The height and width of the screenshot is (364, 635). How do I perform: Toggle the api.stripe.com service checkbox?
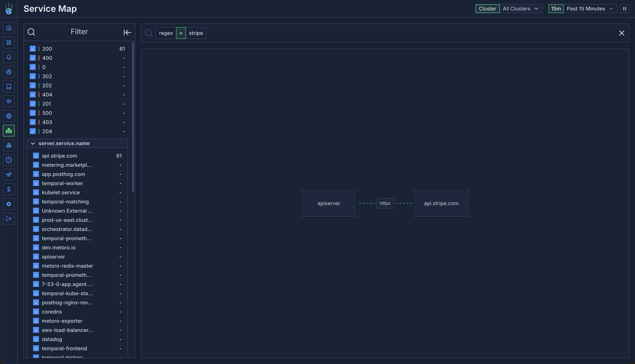(x=36, y=156)
